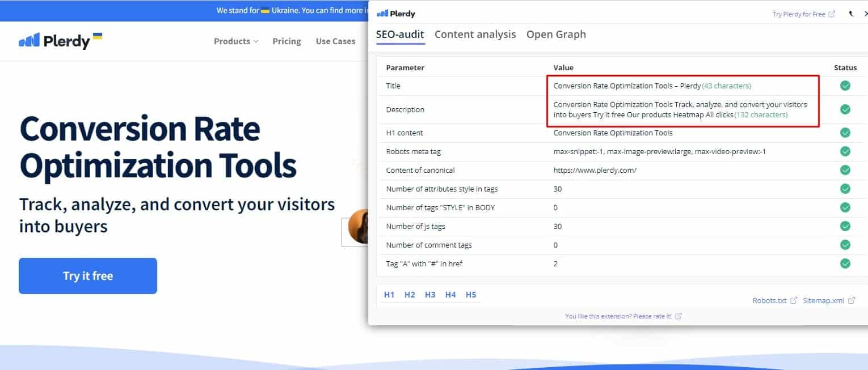
Task: Click the status check for Robots meta tag
Action: [845, 151]
